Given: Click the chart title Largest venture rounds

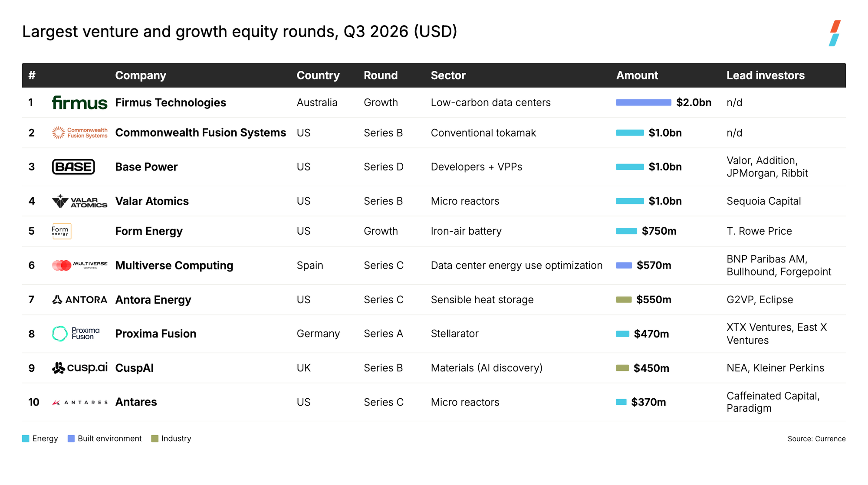Looking at the screenshot, I should coord(240,32).
